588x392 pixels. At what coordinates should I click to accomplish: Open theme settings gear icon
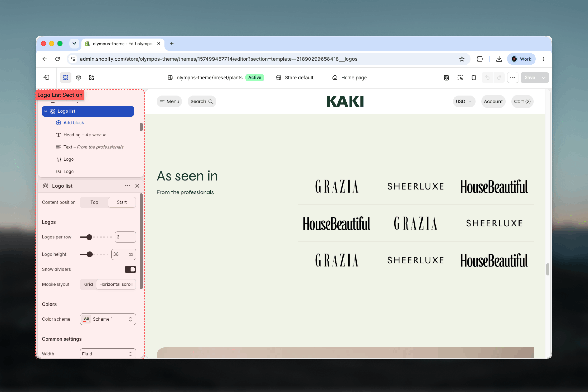point(79,77)
